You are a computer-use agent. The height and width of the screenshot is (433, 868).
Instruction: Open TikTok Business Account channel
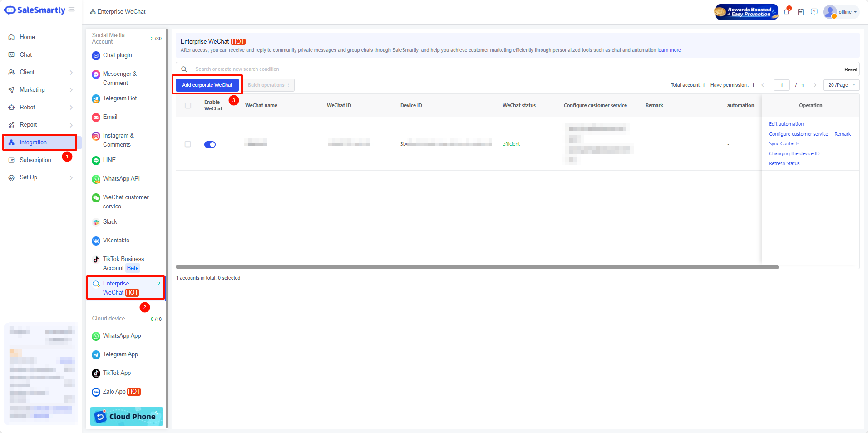point(123,263)
